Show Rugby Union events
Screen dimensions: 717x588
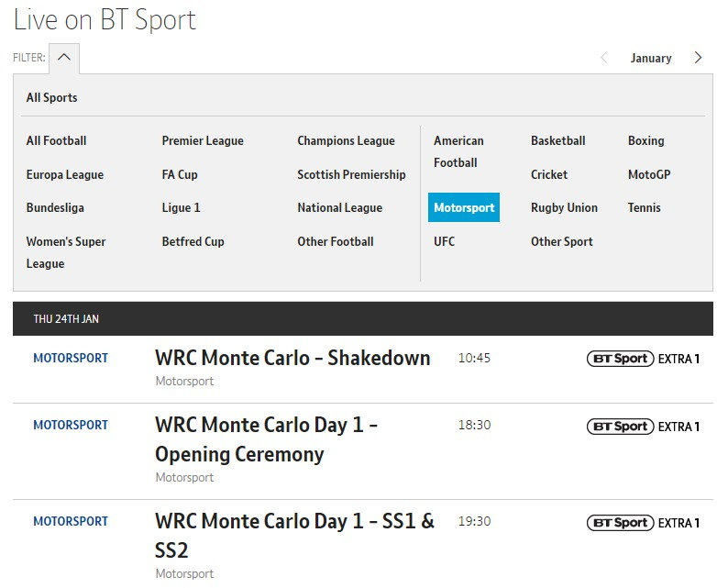click(564, 208)
